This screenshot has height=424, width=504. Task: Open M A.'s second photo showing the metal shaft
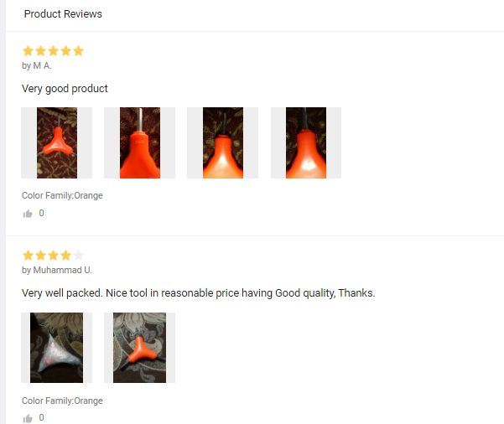(x=139, y=142)
